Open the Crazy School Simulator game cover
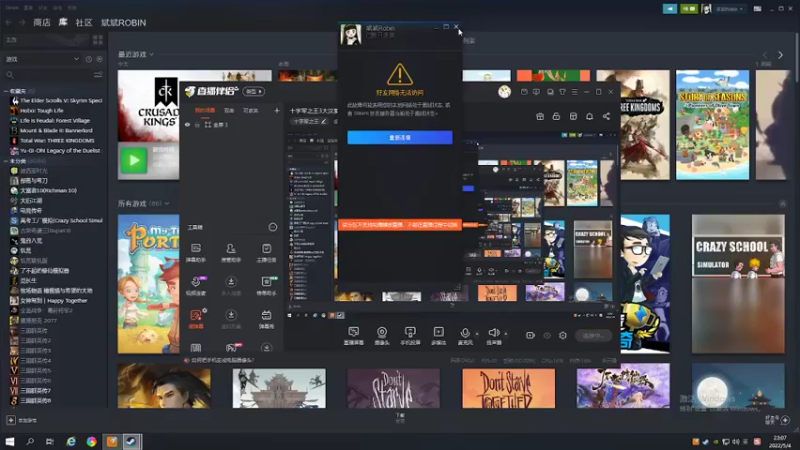 click(x=738, y=284)
